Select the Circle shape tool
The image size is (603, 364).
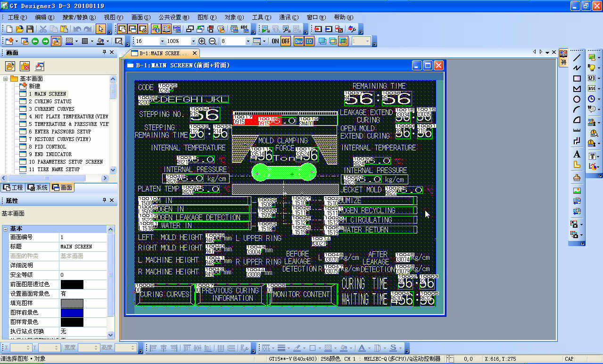coord(577,99)
